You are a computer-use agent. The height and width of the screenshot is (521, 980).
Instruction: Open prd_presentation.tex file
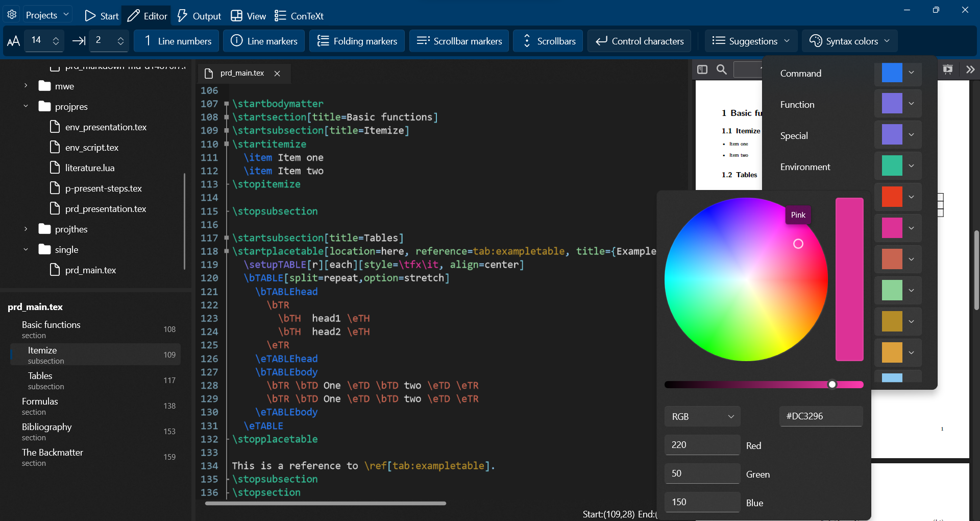click(98, 208)
